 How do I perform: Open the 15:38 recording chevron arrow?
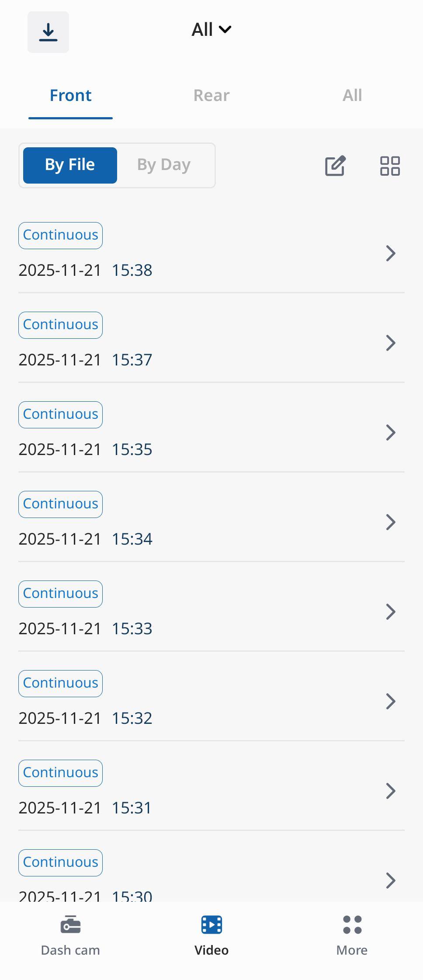[x=391, y=254]
